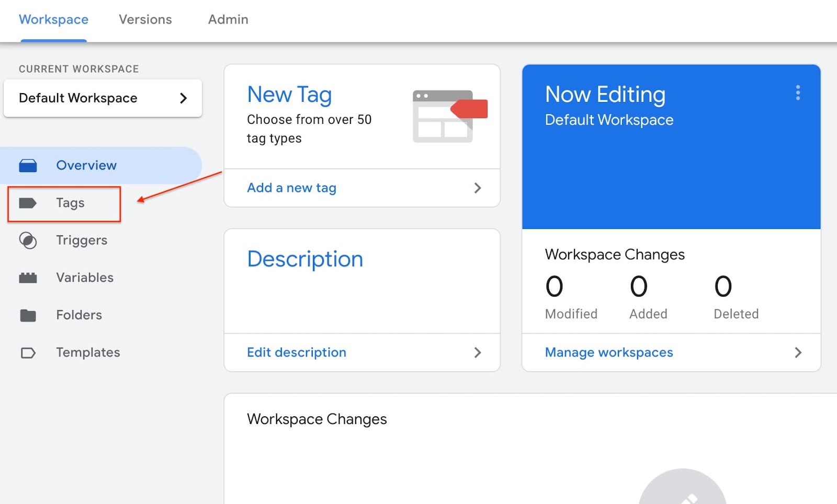Image resolution: width=837 pixels, height=504 pixels.
Task: Go to the Admin tab
Action: click(228, 19)
